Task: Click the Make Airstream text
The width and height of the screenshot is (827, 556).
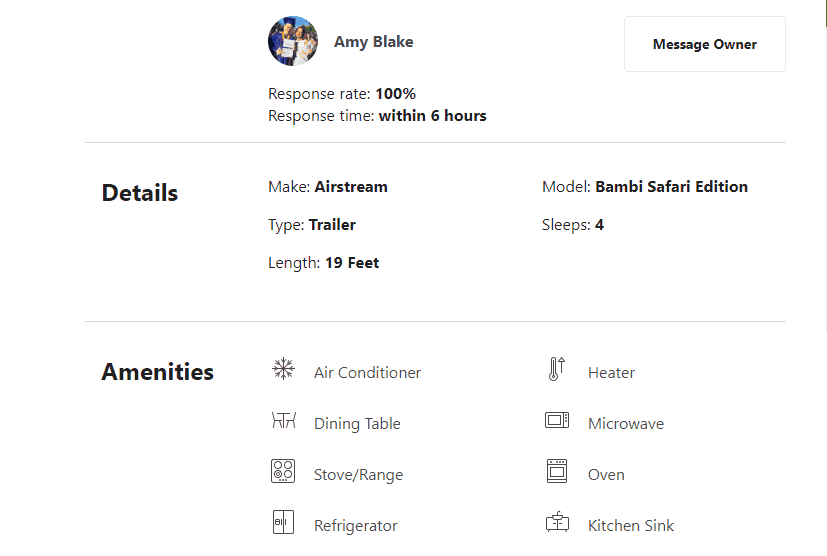Action: (x=328, y=187)
